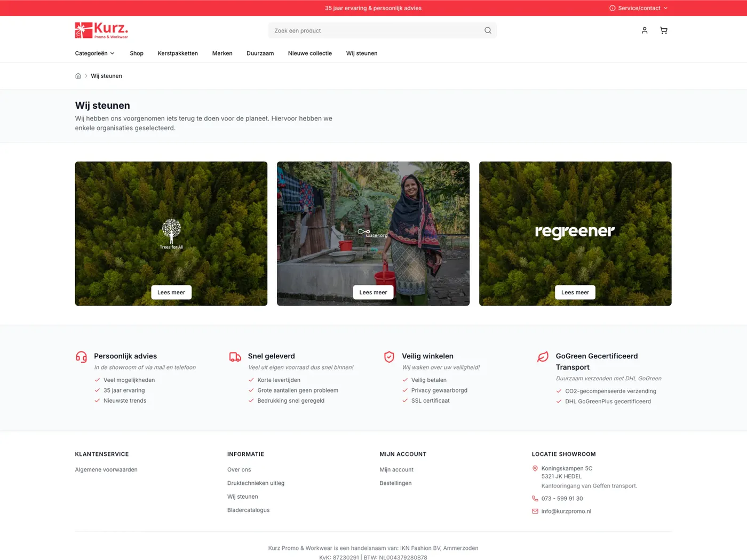
Task: Click the leaf icon beside GoGreen Gecertificeerd
Action: 543,357
